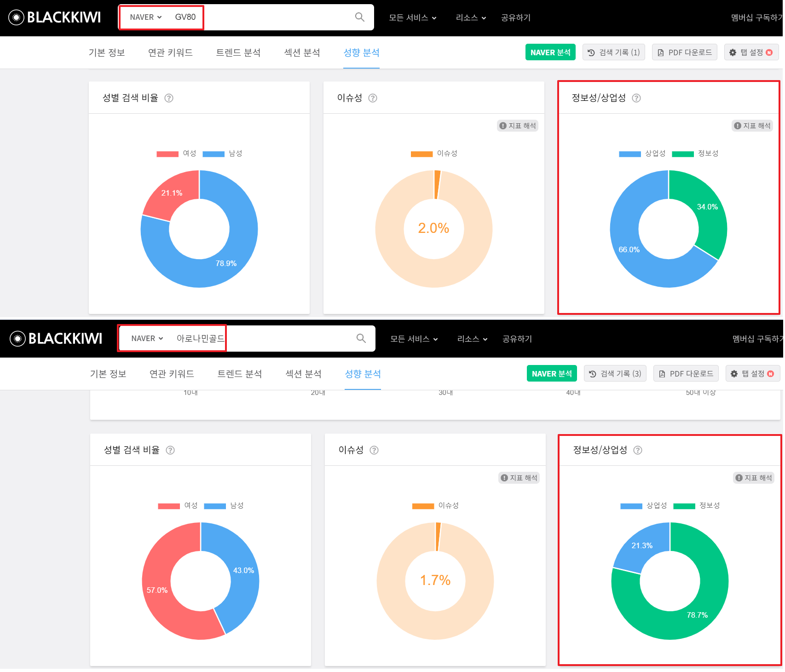Click 공유하기 in the lower header
Screen dimensions: 785x672
point(517,339)
